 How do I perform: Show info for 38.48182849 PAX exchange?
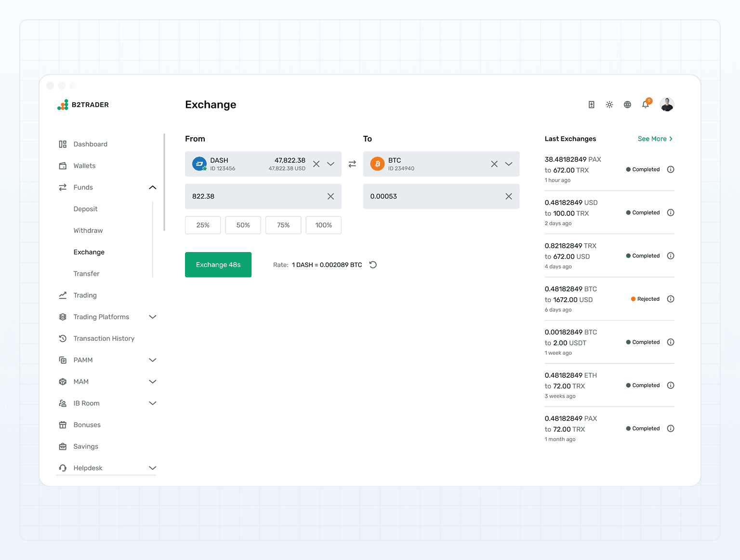click(671, 170)
